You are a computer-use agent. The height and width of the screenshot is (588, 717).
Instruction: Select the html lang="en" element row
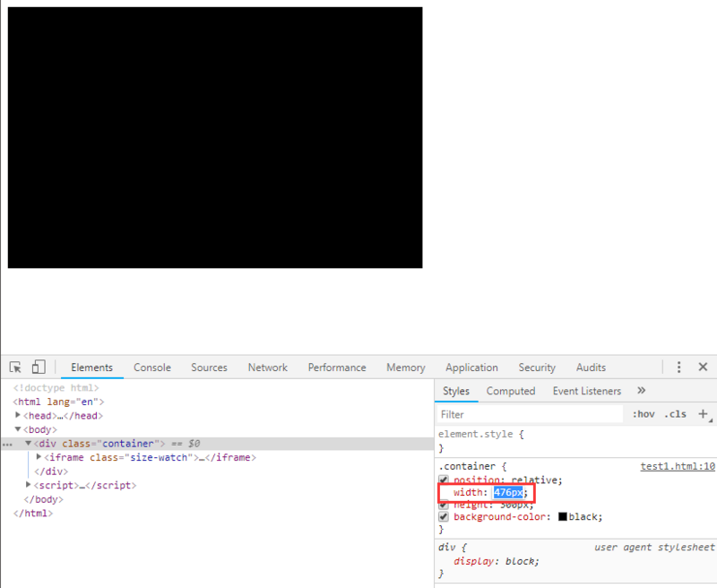[58, 402]
